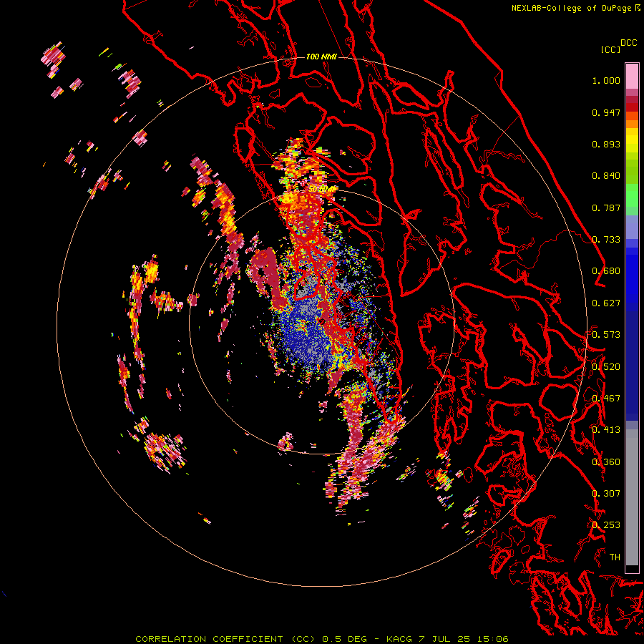Image resolution: width=644 pixels, height=644 pixels.
Task: Select the 0.893 scale value
Action: (x=606, y=144)
